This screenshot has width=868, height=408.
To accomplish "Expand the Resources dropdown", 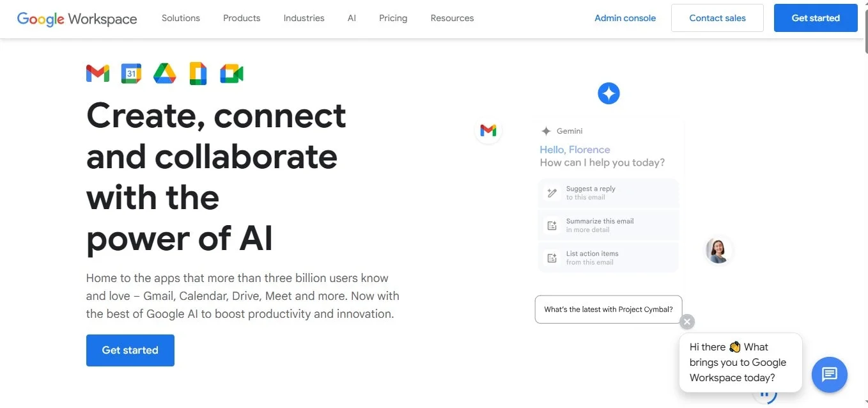I will tap(452, 18).
